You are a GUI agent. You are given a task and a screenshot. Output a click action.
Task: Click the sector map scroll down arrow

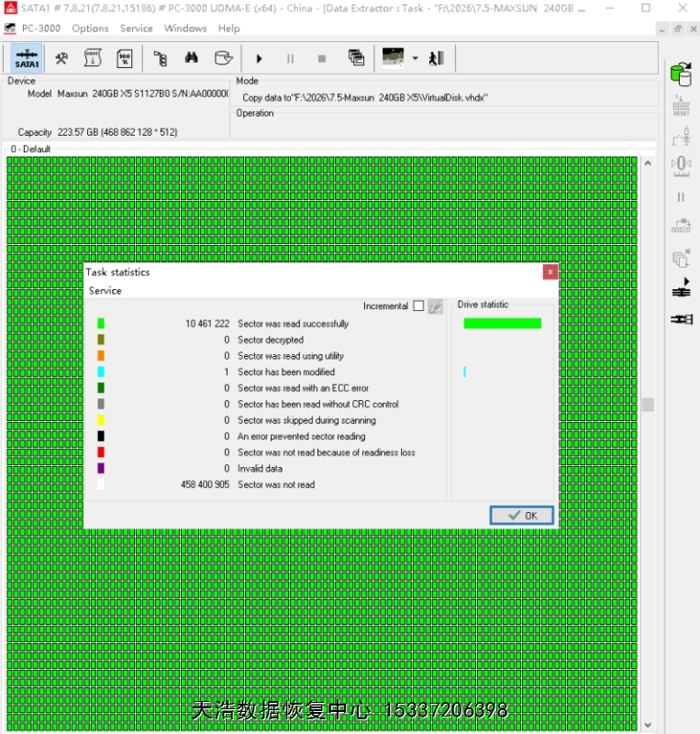tap(648, 725)
